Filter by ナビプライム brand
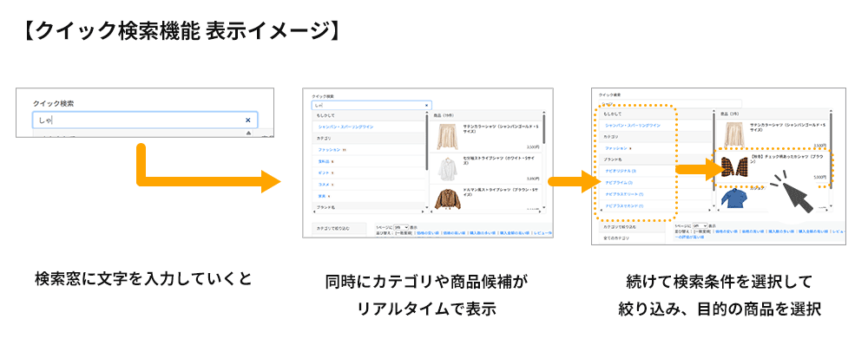The height and width of the screenshot is (345, 868). click(x=619, y=182)
